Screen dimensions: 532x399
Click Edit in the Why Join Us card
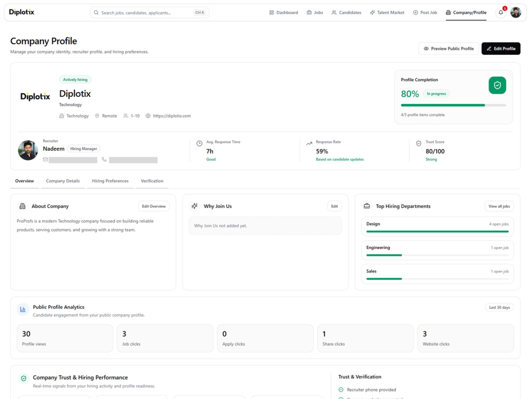pyautogui.click(x=334, y=206)
